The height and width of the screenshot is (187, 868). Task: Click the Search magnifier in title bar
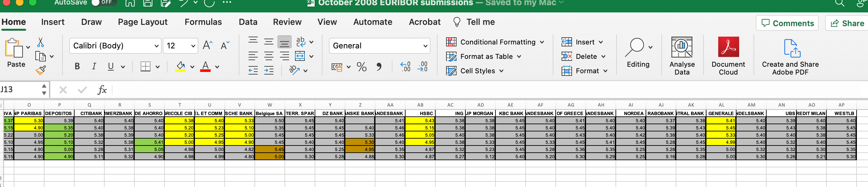(x=839, y=3)
